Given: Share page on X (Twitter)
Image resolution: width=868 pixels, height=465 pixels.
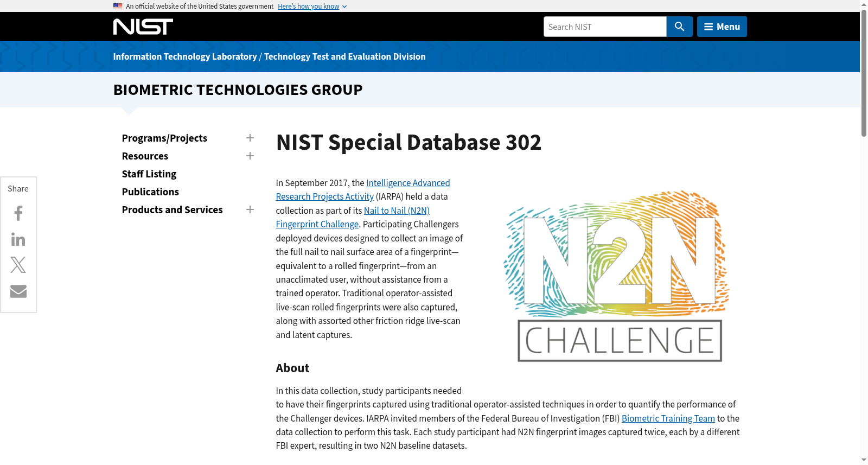Looking at the screenshot, I should (x=18, y=265).
